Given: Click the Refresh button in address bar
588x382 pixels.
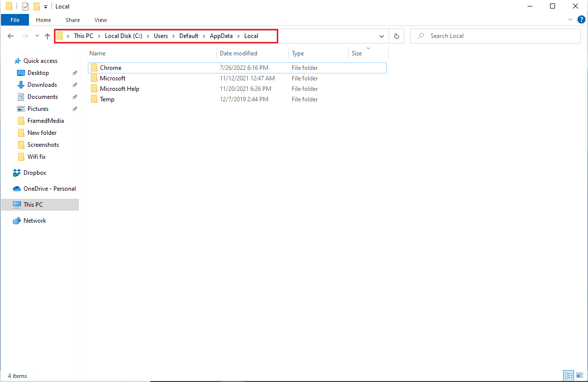Looking at the screenshot, I should (397, 36).
